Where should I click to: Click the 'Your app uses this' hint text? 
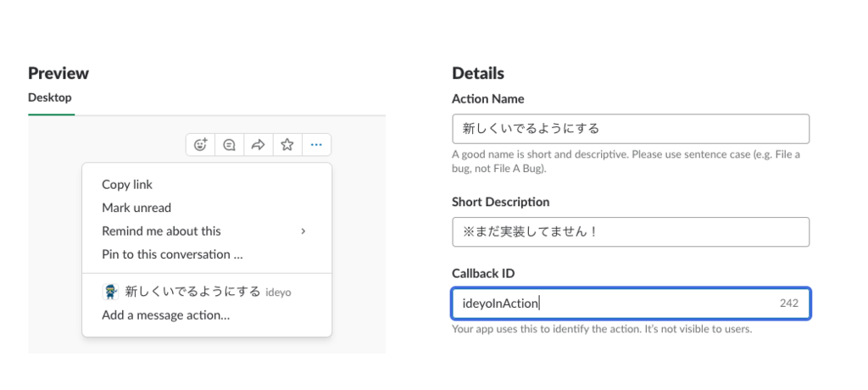pyautogui.click(x=603, y=329)
